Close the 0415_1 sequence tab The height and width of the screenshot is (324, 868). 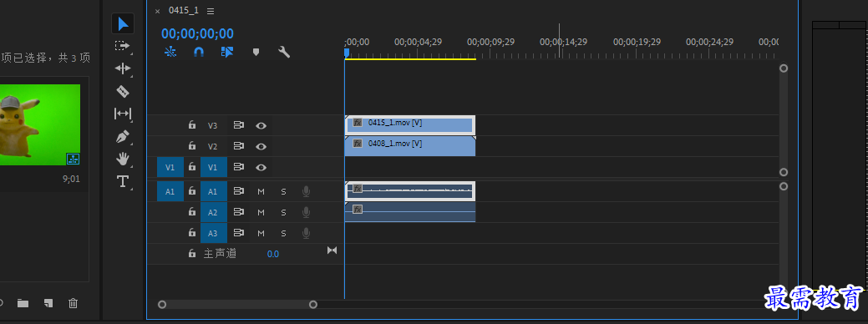tap(158, 11)
